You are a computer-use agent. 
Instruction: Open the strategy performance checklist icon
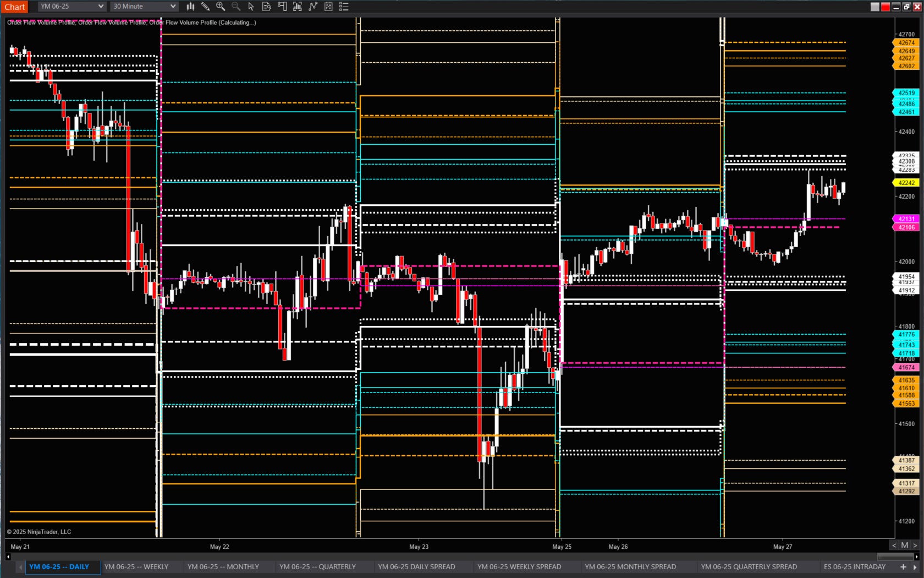328,7
